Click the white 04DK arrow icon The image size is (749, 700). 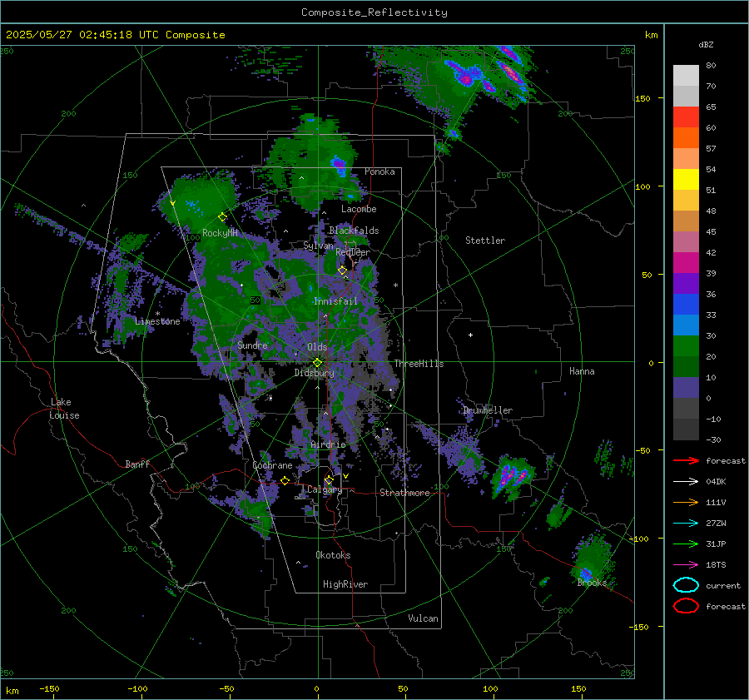tap(686, 482)
